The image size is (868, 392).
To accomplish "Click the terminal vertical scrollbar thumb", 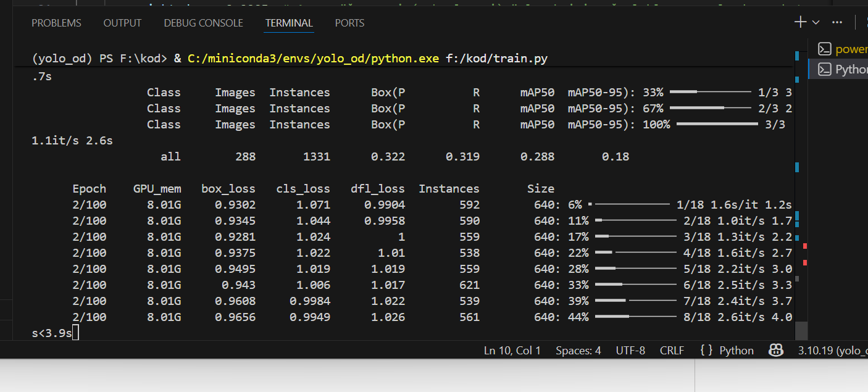I will click(x=801, y=330).
